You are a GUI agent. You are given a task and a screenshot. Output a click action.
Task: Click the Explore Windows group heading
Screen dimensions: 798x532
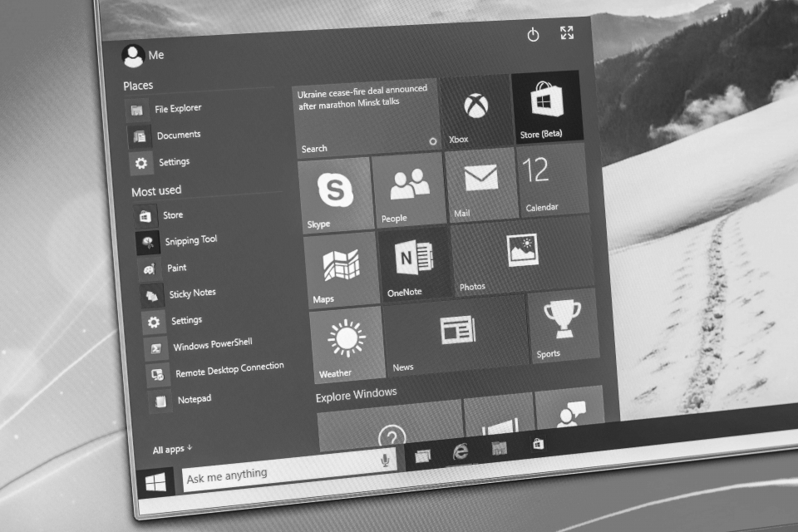click(x=357, y=395)
